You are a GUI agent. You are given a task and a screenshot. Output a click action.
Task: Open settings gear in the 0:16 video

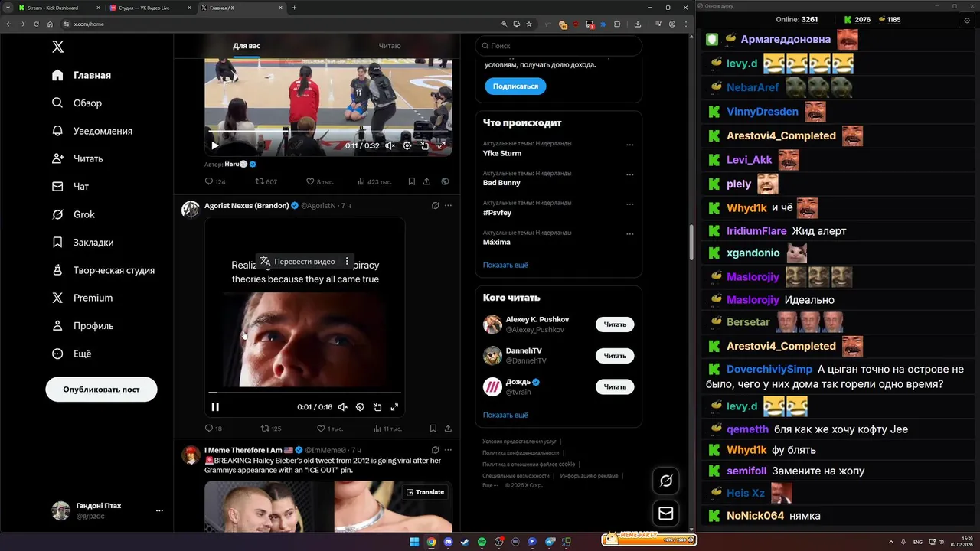[360, 407]
